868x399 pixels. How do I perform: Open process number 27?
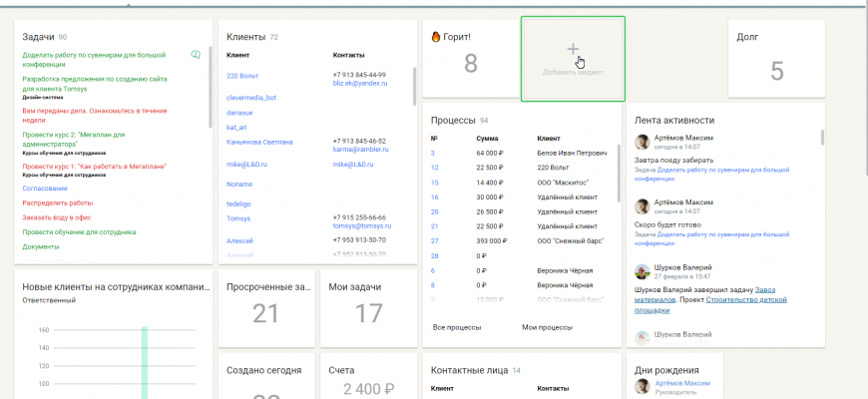435,240
